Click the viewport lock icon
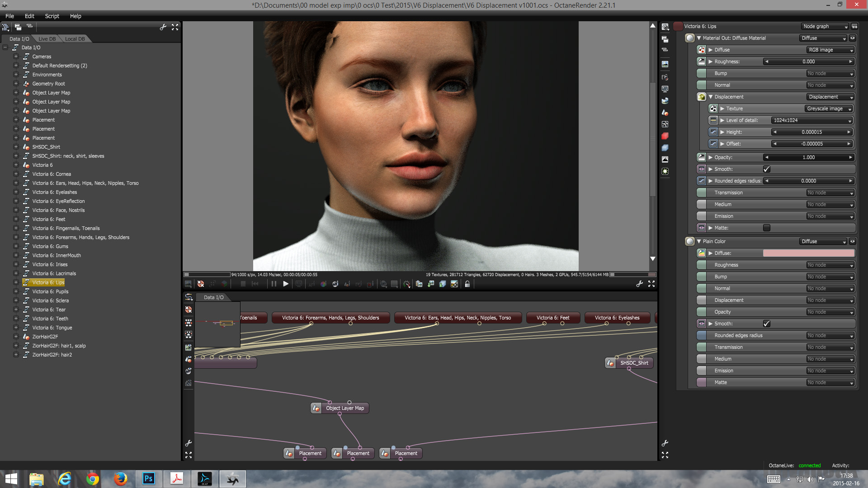This screenshot has width=868, height=488. point(467,284)
